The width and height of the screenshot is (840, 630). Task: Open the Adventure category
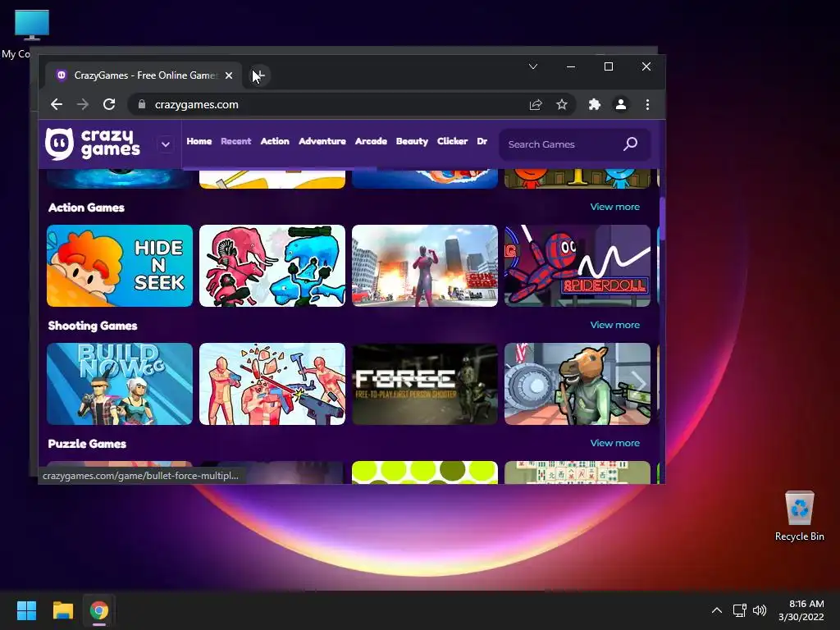click(322, 141)
